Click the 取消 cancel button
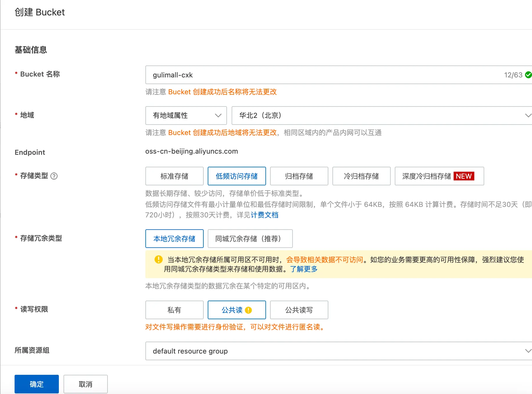The height and width of the screenshot is (394, 532). pyautogui.click(x=86, y=384)
